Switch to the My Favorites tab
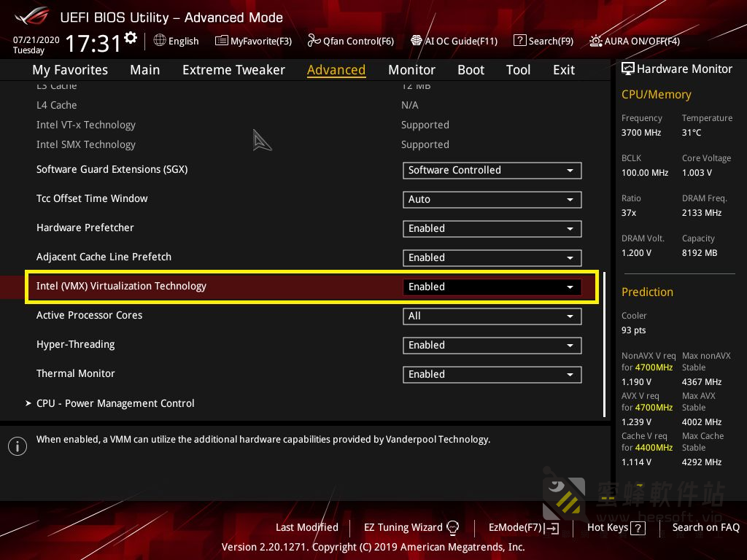747x560 pixels. click(x=70, y=70)
